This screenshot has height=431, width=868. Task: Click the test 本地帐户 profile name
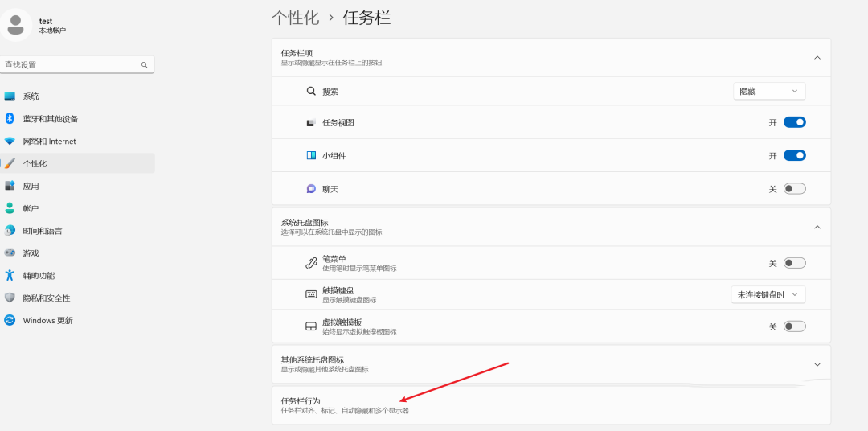(x=52, y=26)
